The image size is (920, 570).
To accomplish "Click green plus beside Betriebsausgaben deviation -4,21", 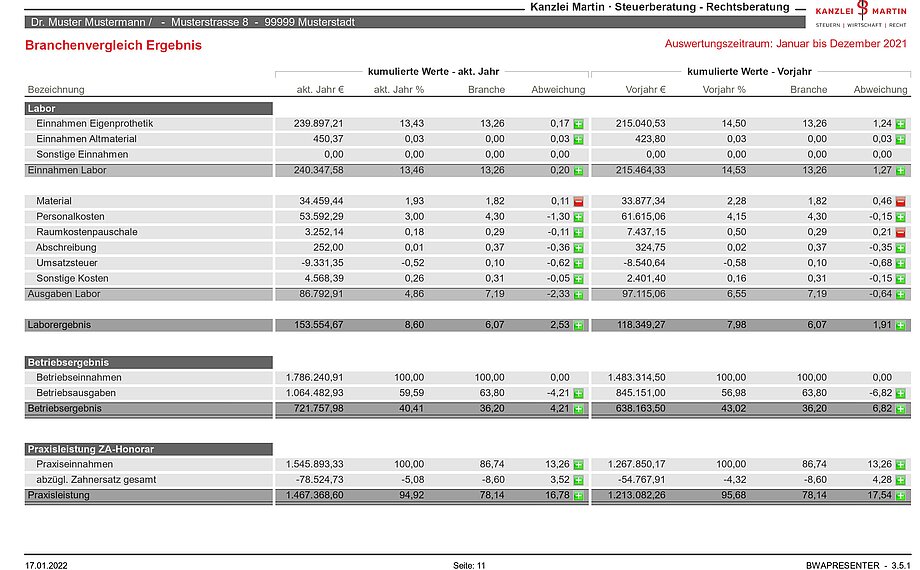I will click(579, 393).
